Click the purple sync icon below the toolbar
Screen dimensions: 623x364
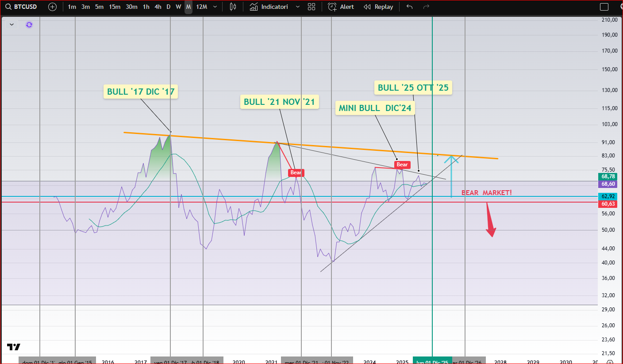(29, 25)
